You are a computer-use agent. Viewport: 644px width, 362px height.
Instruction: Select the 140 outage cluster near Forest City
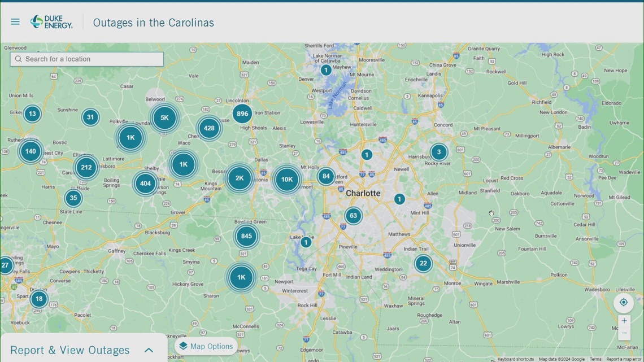coord(31,151)
